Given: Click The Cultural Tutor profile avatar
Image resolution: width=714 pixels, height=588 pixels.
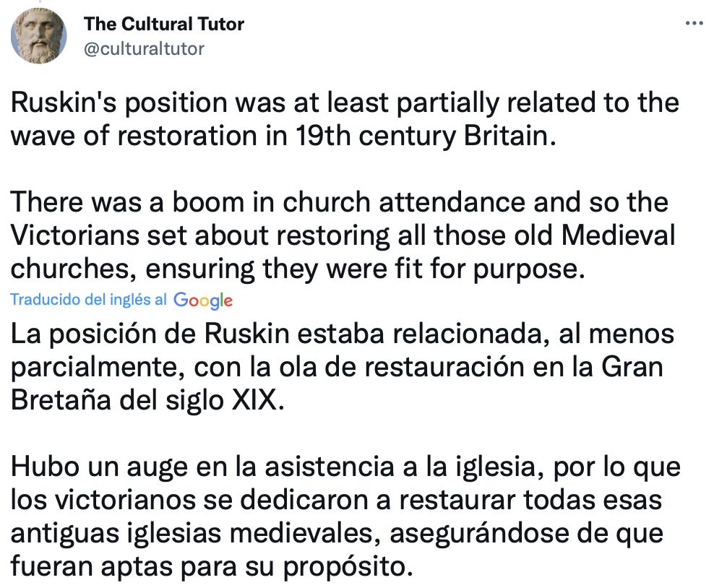Looking at the screenshot, I should [x=39, y=36].
